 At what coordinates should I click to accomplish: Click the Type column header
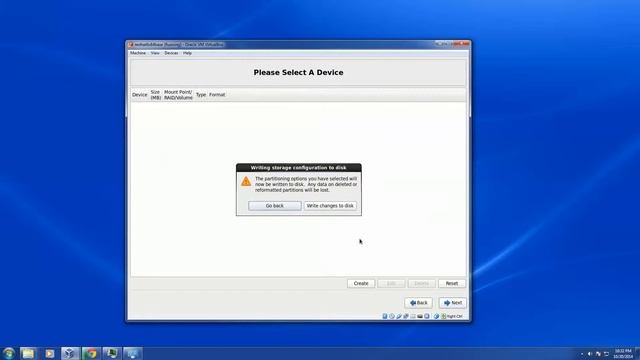(201, 95)
